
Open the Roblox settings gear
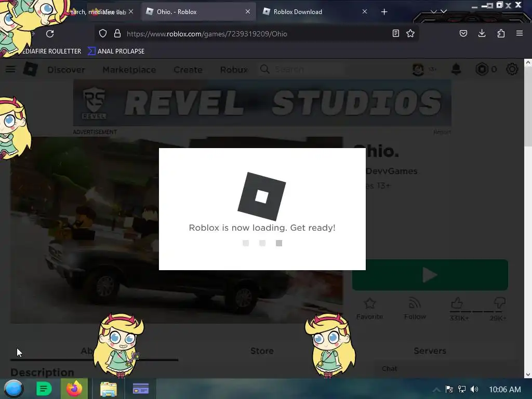512,69
